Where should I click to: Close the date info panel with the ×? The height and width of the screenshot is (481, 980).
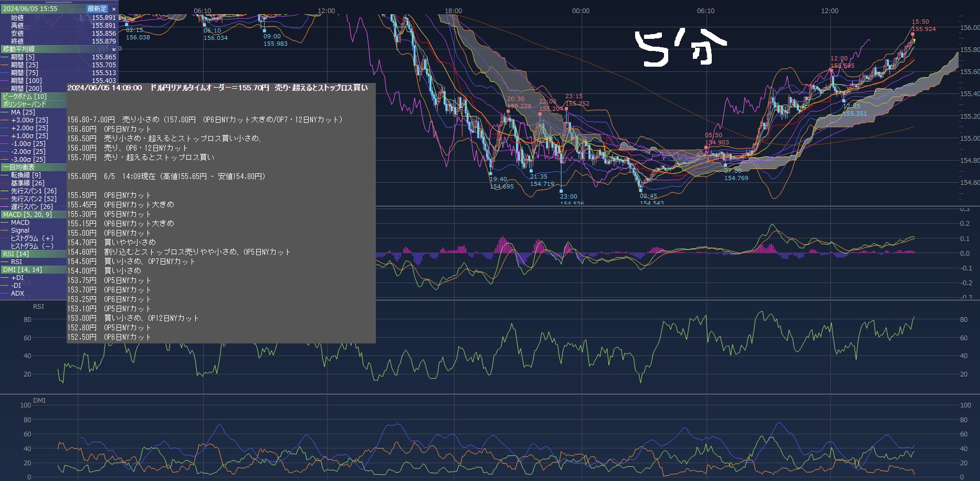[114, 9]
